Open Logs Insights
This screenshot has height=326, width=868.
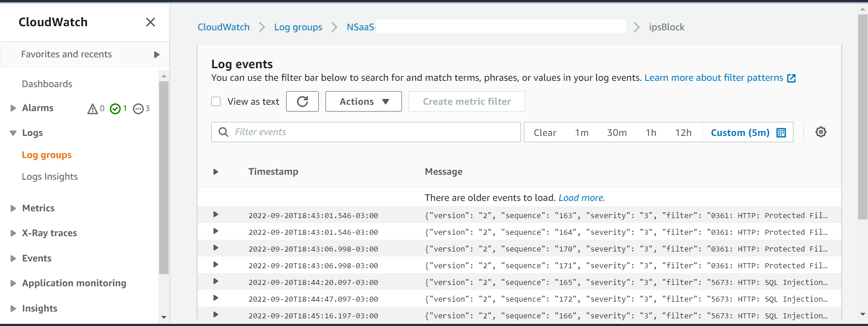[x=50, y=177]
